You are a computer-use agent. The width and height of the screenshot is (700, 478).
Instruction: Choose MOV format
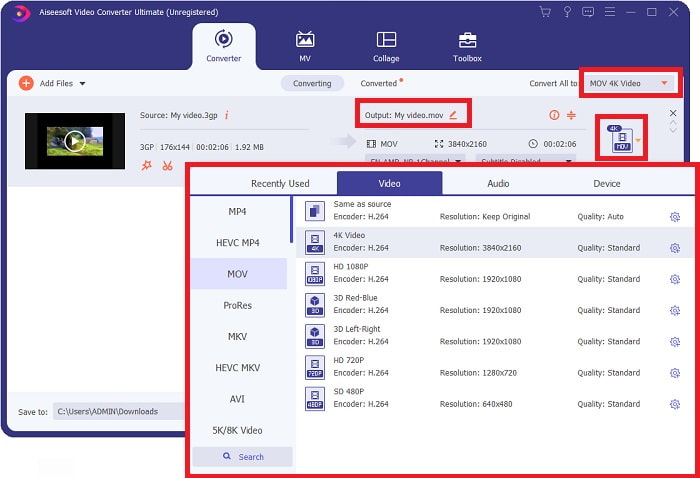[238, 274]
